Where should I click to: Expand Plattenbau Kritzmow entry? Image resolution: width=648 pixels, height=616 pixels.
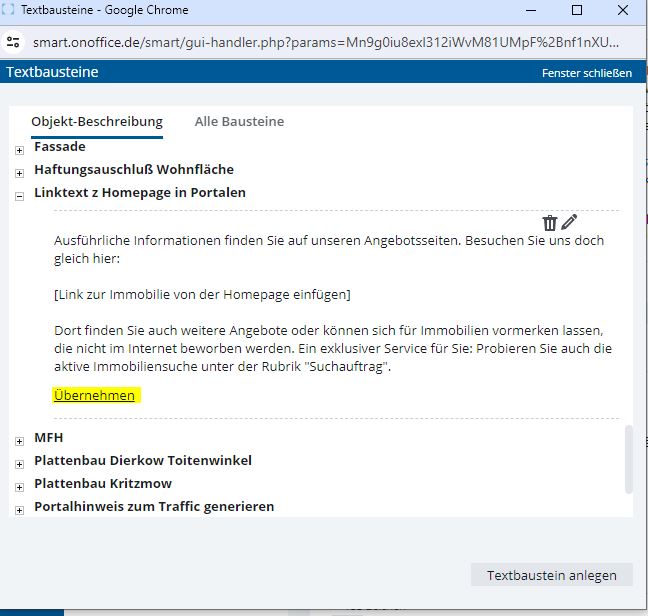click(19, 487)
